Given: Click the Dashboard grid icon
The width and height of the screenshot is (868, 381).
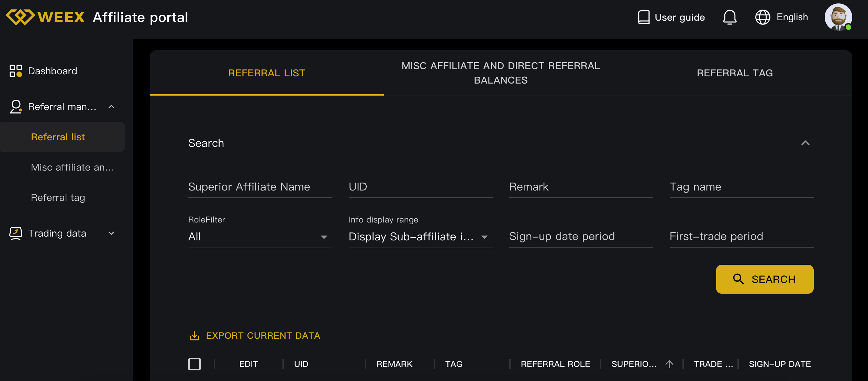Looking at the screenshot, I should coord(16,71).
